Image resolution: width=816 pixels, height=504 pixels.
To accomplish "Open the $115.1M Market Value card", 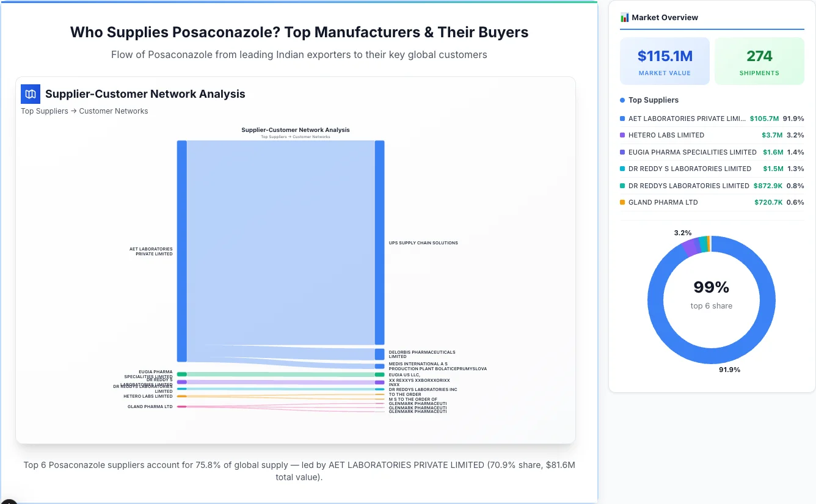I will pyautogui.click(x=665, y=60).
